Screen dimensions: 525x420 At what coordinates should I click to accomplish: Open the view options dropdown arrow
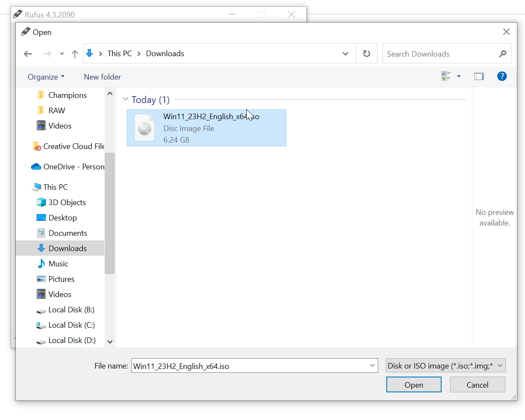click(459, 76)
